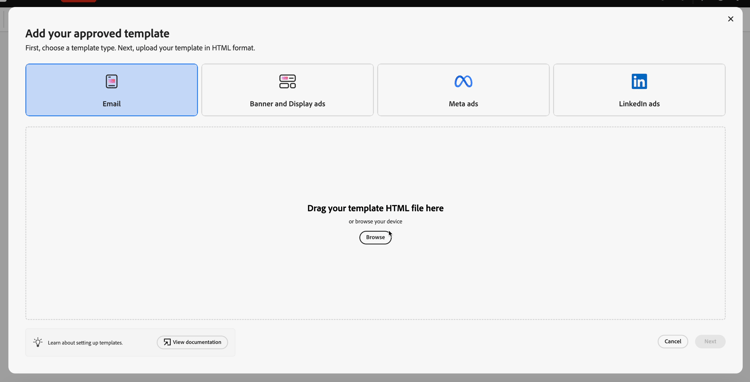The width and height of the screenshot is (750, 382).
Task: Click the external-link icon beside View documentation
Action: coord(167,342)
